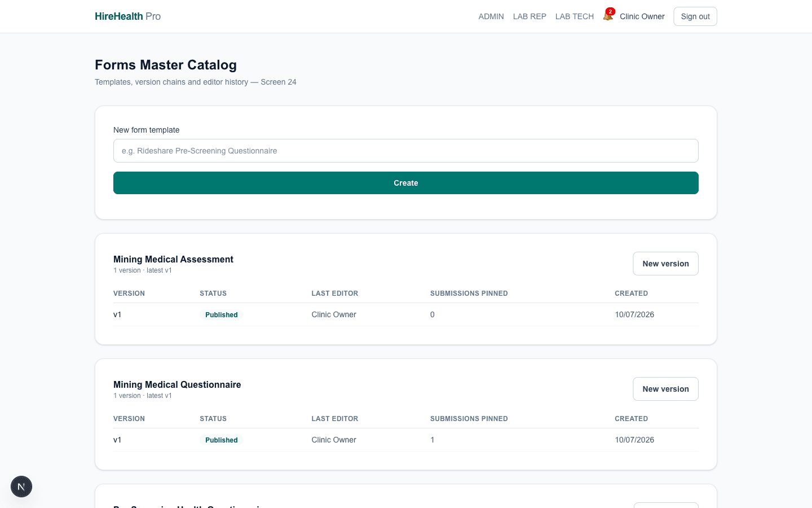The height and width of the screenshot is (508, 812).
Task: Click STATUS column header in Mining Medical Assessment
Action: pyautogui.click(x=213, y=294)
